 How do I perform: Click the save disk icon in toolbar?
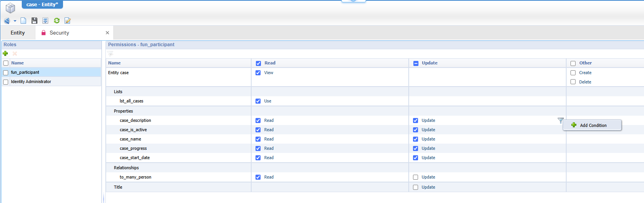(x=34, y=21)
